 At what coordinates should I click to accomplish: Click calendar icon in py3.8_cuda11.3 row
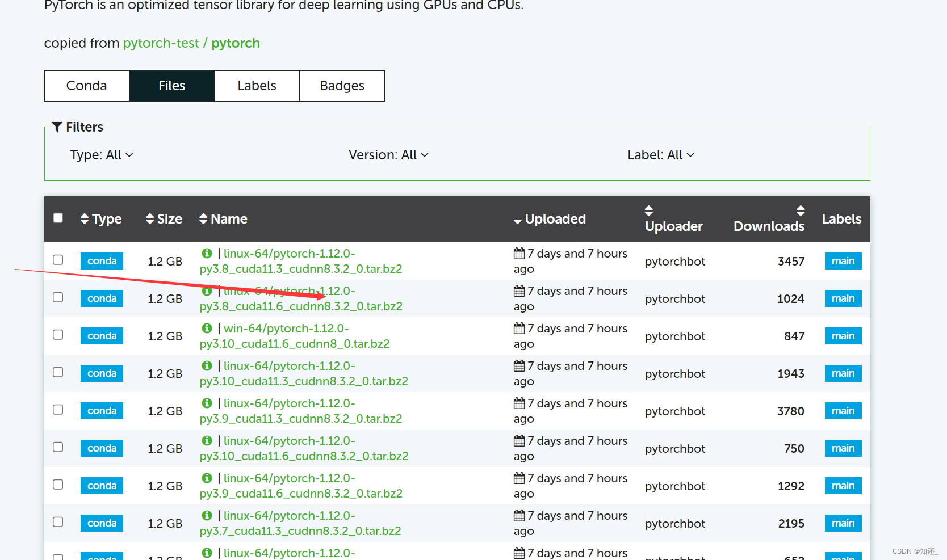(519, 253)
